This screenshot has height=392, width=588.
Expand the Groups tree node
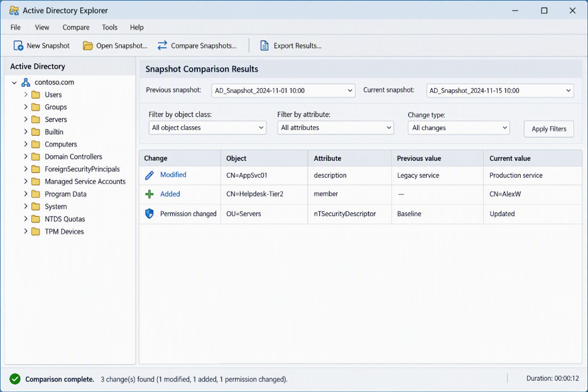tap(26, 107)
